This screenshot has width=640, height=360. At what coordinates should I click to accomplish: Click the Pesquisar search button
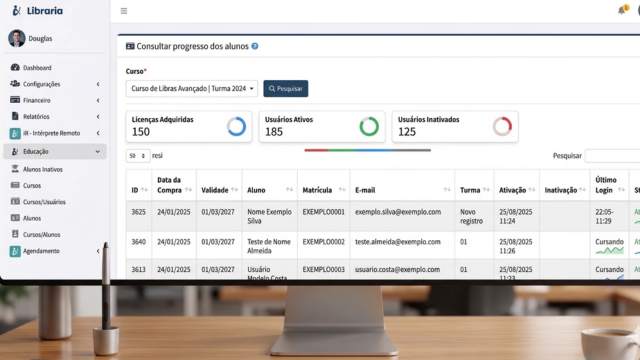[286, 89]
